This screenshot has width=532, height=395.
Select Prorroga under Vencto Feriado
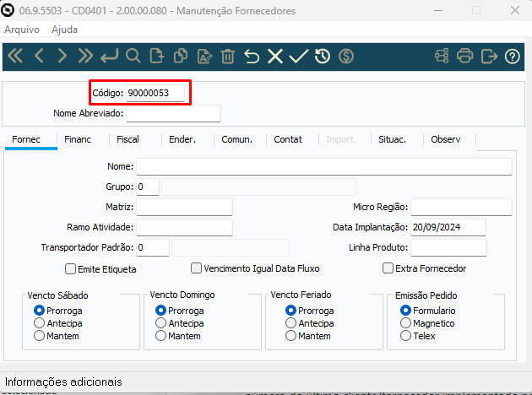290,311
